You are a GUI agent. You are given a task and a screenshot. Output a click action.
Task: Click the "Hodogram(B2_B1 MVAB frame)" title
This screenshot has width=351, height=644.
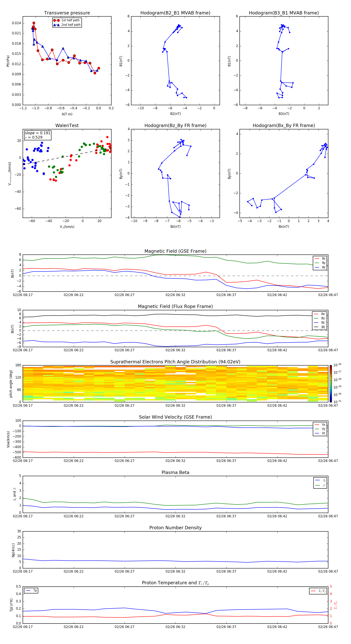click(175, 13)
